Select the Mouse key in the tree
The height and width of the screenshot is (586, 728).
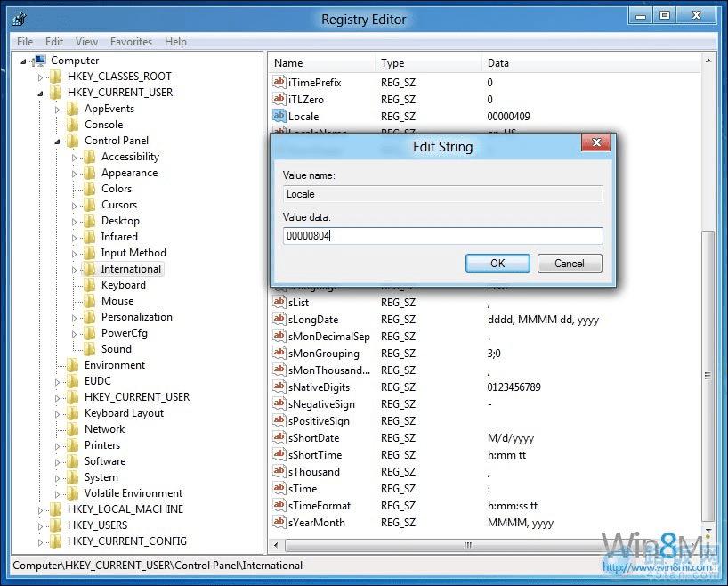click(x=117, y=300)
